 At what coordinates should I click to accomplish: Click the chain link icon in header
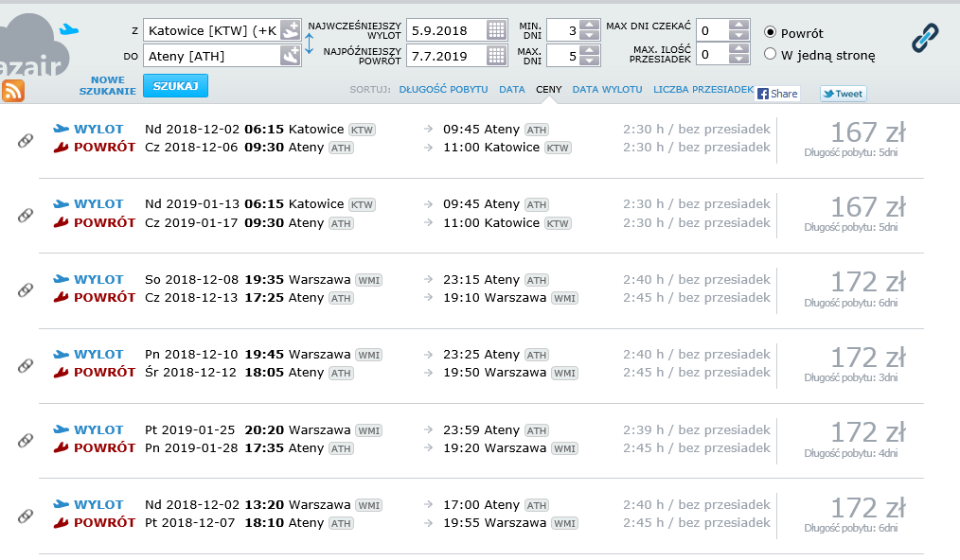click(925, 38)
